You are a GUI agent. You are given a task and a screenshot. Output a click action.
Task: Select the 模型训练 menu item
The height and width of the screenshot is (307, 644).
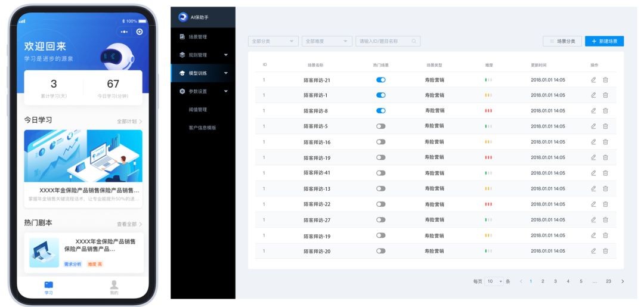[x=203, y=73]
